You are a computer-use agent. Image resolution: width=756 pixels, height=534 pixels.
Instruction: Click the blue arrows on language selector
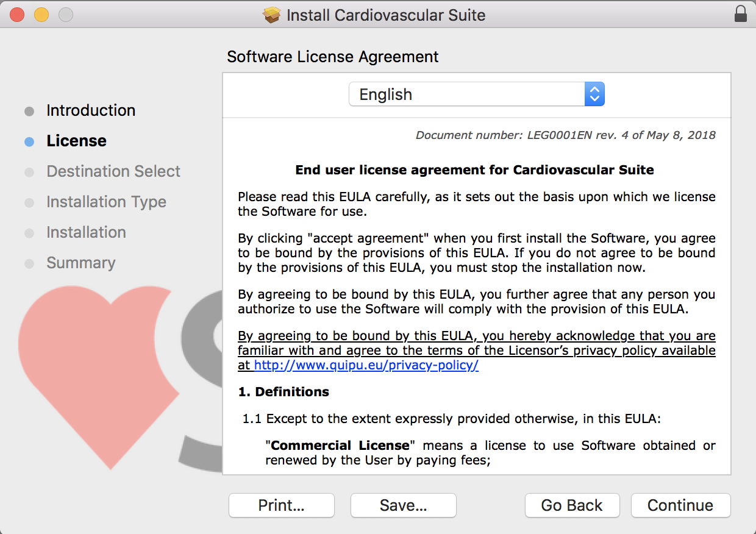pos(594,94)
